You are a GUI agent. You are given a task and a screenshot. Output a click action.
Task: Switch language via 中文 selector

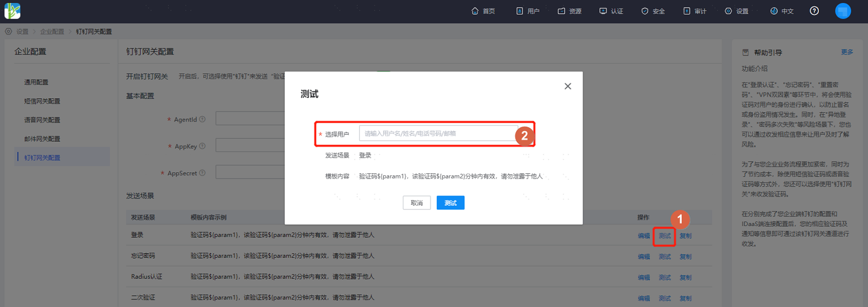782,11
